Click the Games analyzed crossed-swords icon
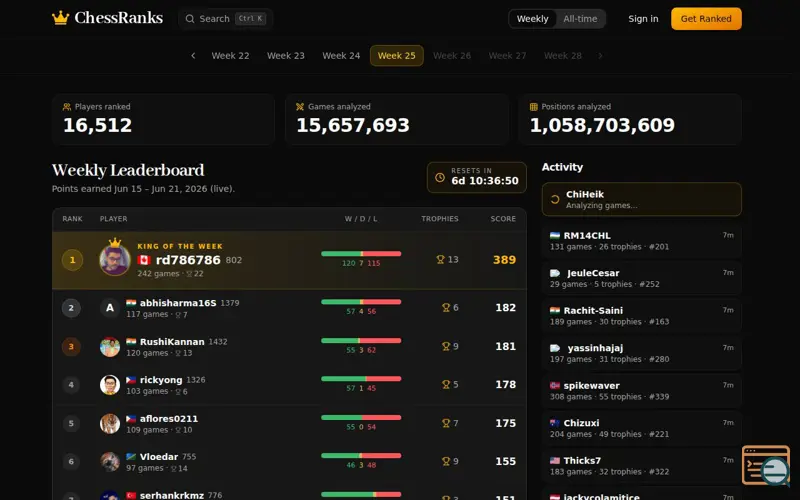The image size is (800, 500). point(300,107)
